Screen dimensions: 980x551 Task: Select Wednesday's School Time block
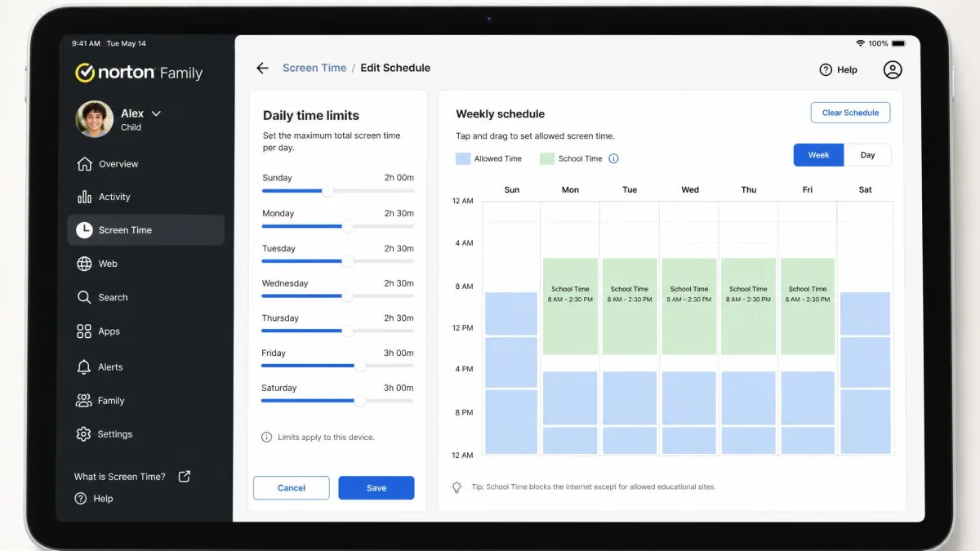[689, 306]
